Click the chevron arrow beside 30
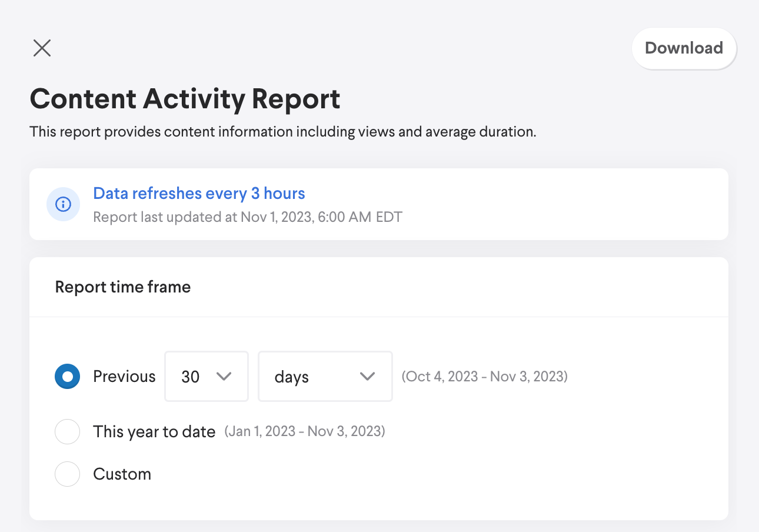Image resolution: width=759 pixels, height=532 pixels. (224, 377)
